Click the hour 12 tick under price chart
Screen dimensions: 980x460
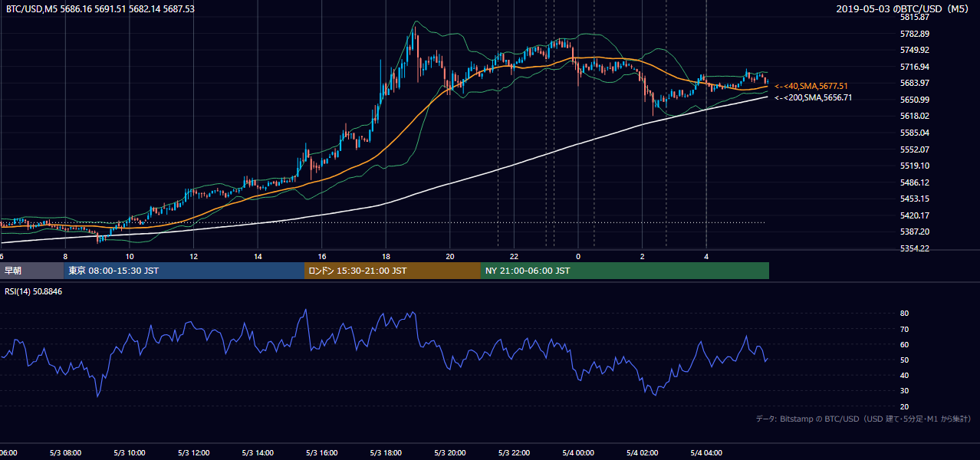[193, 256]
